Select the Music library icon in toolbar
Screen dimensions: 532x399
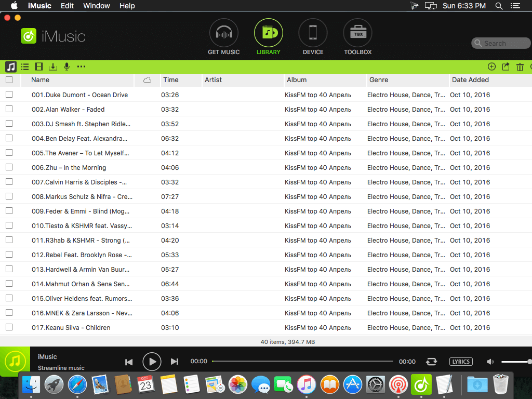coord(10,66)
